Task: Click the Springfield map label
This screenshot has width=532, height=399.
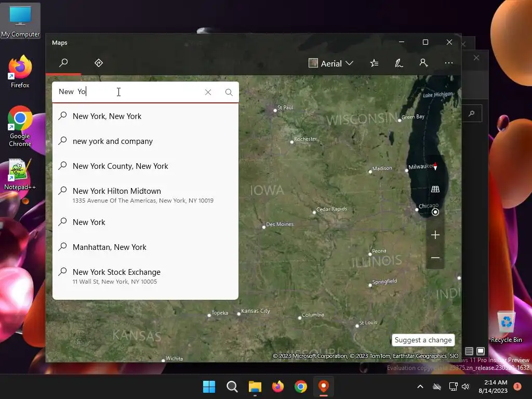Action: tap(384, 282)
